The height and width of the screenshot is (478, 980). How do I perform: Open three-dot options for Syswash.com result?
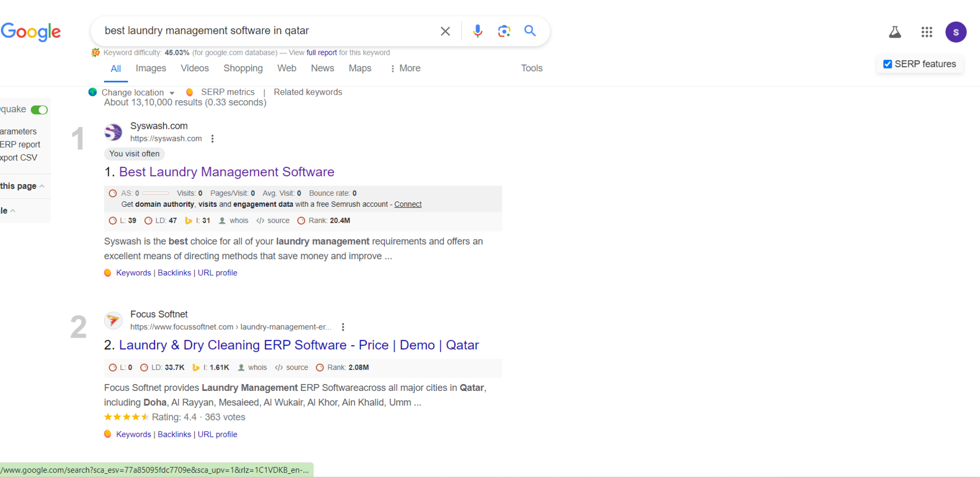click(x=212, y=139)
